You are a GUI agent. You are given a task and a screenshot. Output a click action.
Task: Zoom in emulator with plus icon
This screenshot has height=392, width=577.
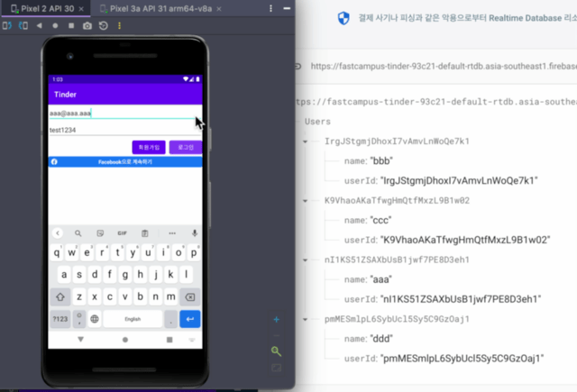[x=277, y=320]
